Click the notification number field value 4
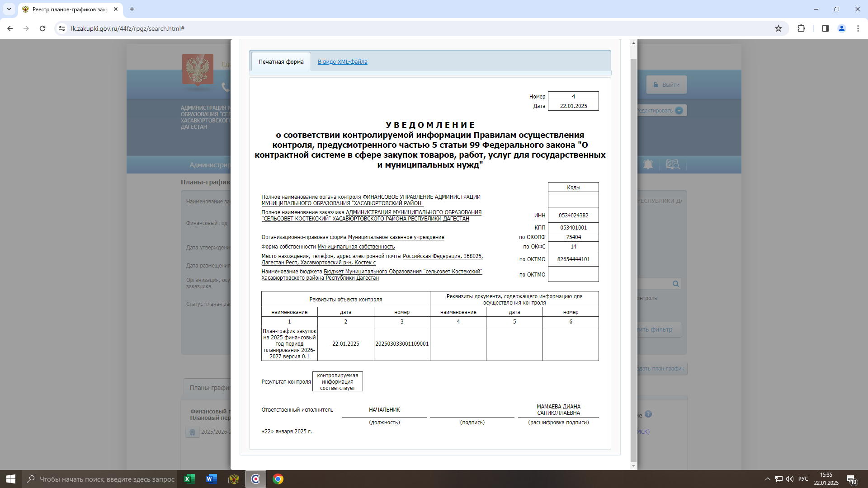This screenshot has width=868, height=488. pos(573,97)
